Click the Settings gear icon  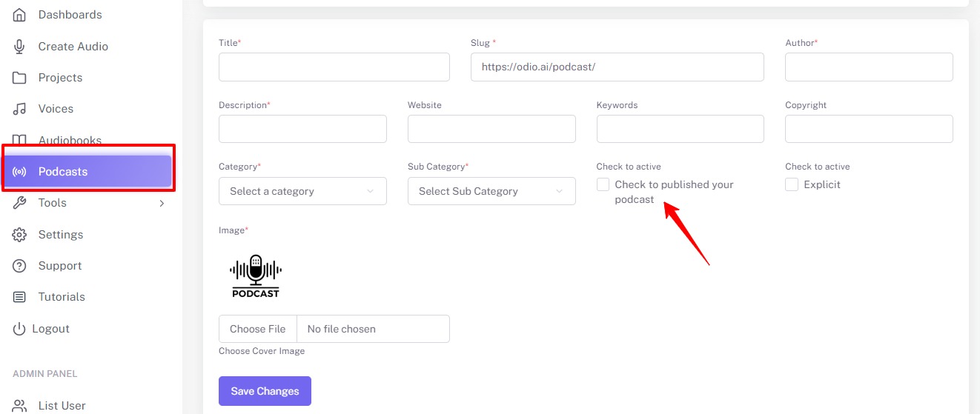tap(20, 235)
